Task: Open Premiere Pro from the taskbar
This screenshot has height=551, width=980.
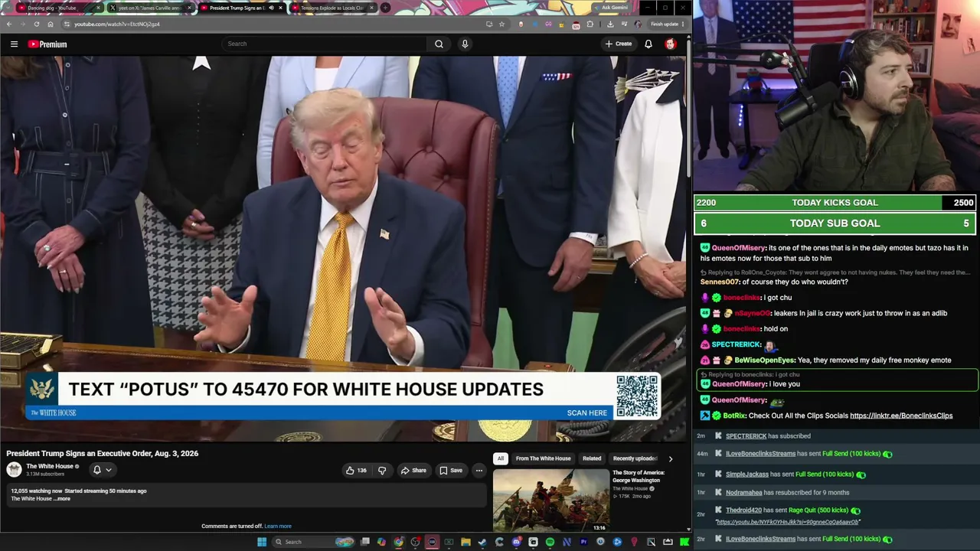Action: 583,542
